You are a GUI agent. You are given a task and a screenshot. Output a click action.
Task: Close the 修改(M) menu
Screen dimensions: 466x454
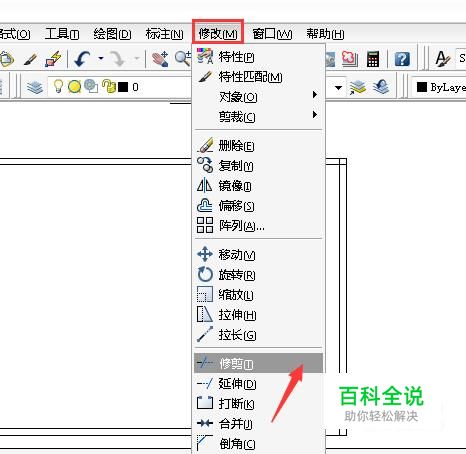click(218, 33)
